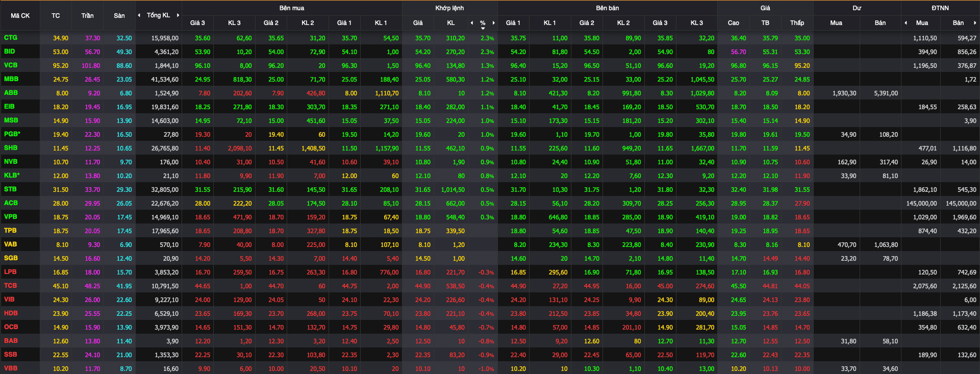Click ABB surplus sell value 5,391,00
This screenshot has width=980, height=374.
(886, 93)
